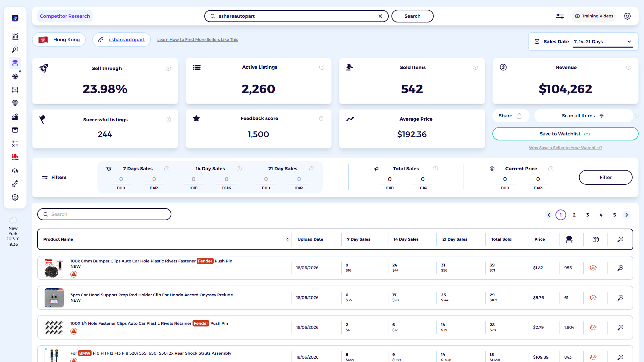644x362 pixels.
Task: Clear the eshareautopart search text
Action: (x=380, y=16)
